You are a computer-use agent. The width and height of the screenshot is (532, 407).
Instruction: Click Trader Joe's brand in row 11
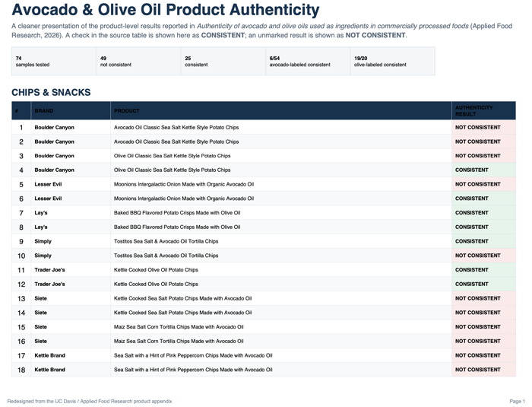49,270
